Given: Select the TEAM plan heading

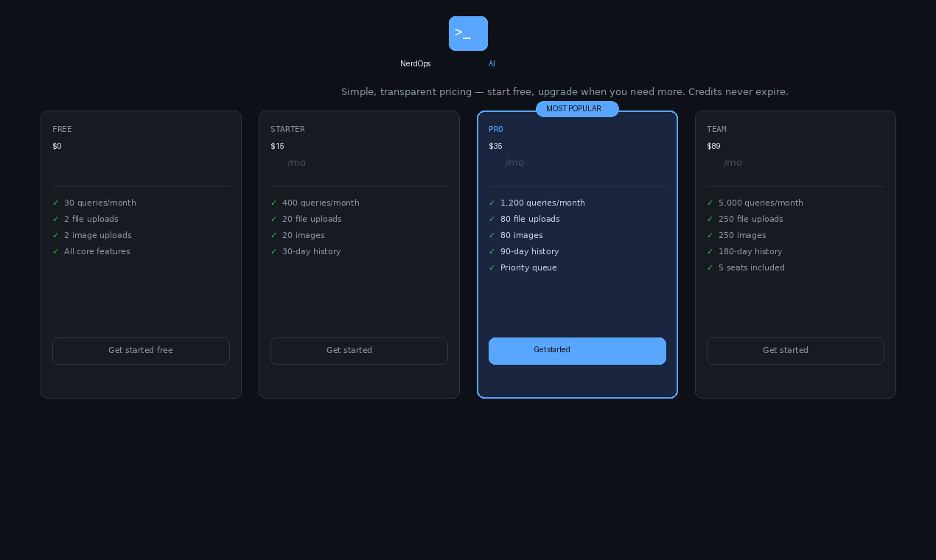Looking at the screenshot, I should (716, 129).
